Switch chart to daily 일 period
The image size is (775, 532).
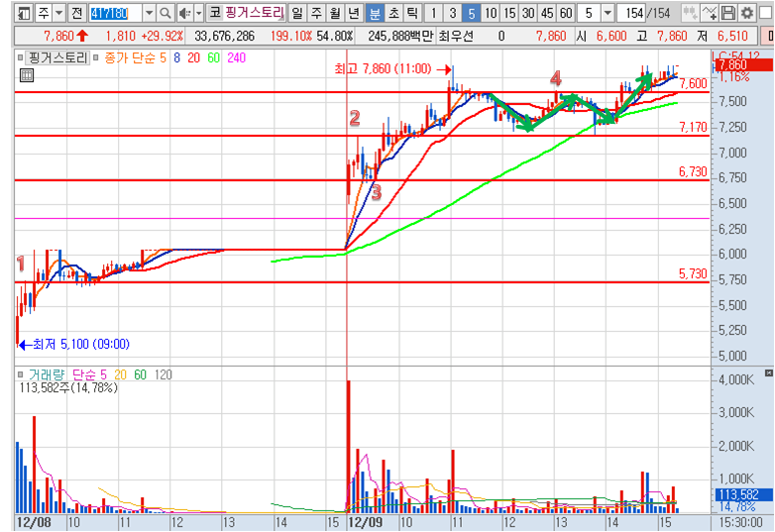coord(296,13)
